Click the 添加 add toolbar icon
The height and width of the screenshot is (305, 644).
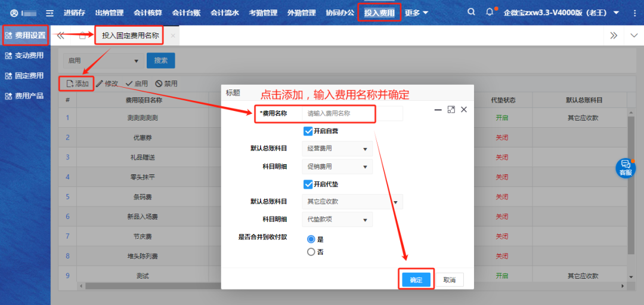[70, 84]
